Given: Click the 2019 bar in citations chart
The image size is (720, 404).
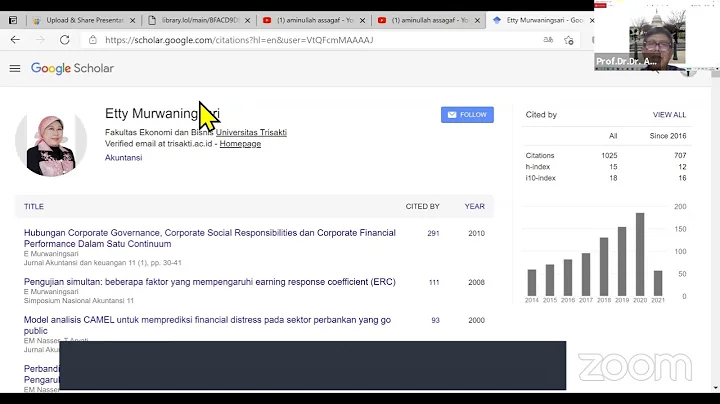Looking at the screenshot, I should [622, 261].
